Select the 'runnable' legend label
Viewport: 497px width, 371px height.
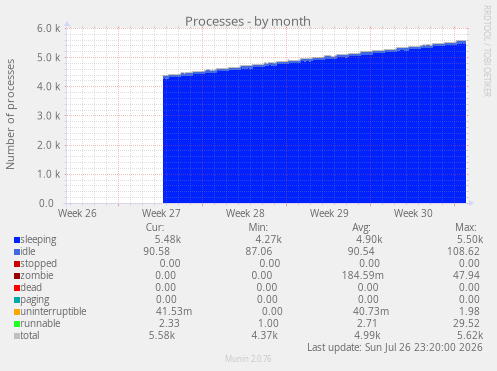click(x=40, y=323)
